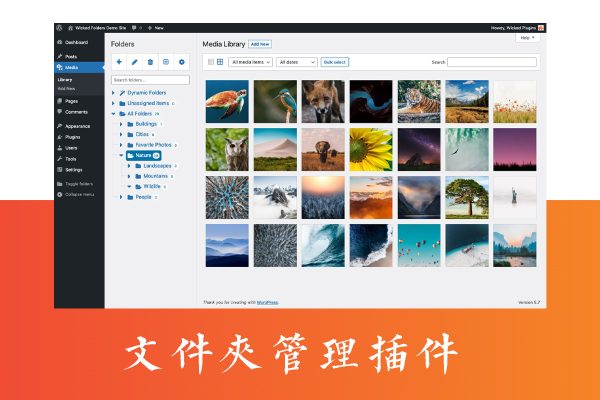Image resolution: width=600 pixels, height=400 pixels.
Task: Switch to list view in Media Library
Action: click(210, 62)
